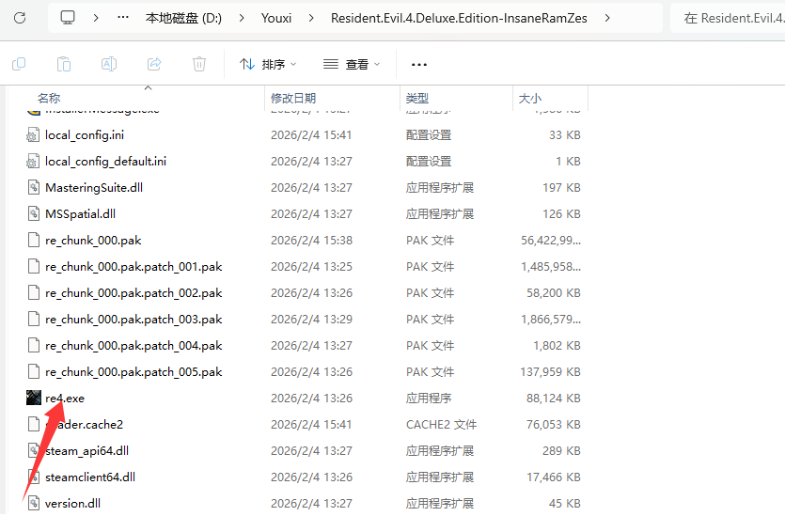Select the steam_api64.dll file
The image size is (785, 532).
pyautogui.click(x=86, y=450)
